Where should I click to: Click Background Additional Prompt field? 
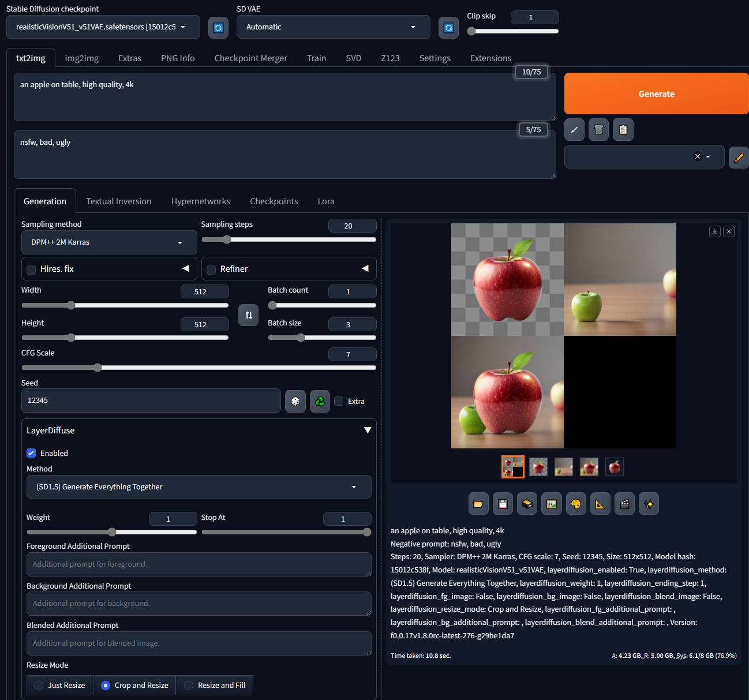point(199,604)
